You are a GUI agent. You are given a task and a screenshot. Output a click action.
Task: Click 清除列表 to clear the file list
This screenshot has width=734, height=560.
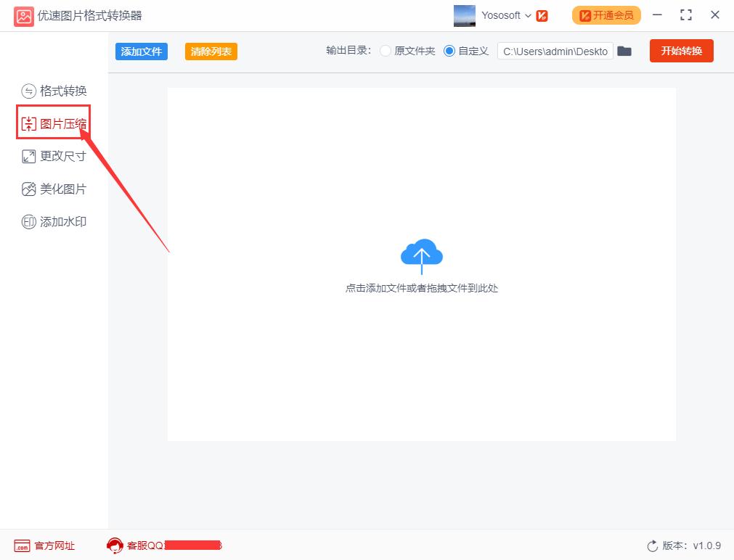211,51
